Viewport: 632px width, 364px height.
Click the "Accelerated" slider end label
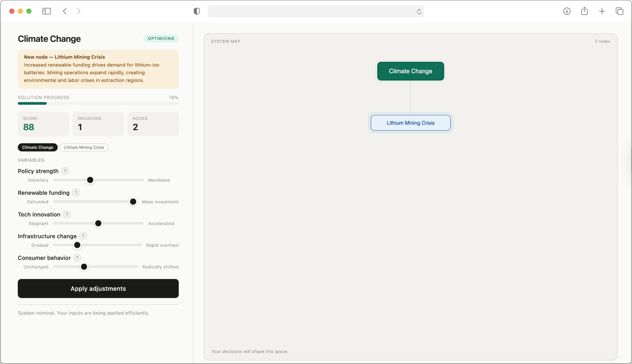click(161, 223)
